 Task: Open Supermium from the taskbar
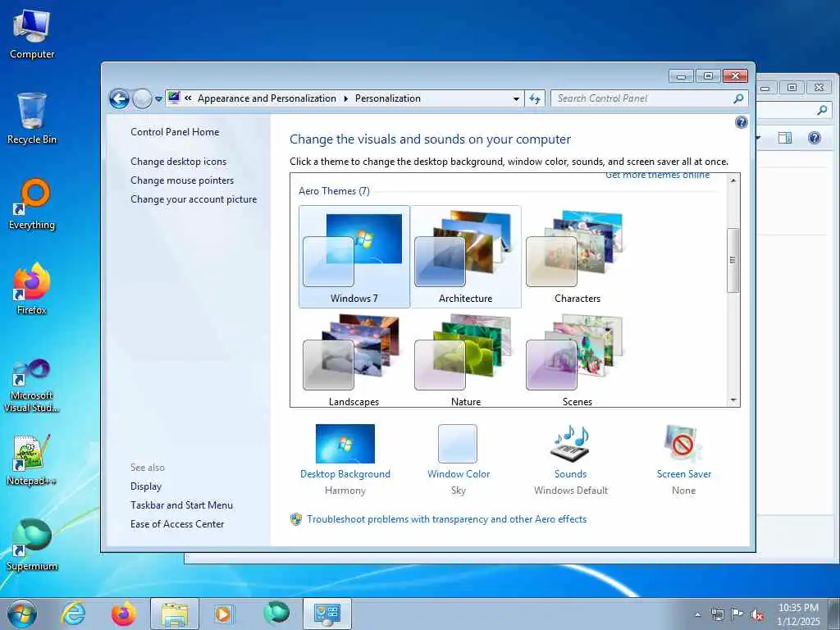(x=276, y=613)
